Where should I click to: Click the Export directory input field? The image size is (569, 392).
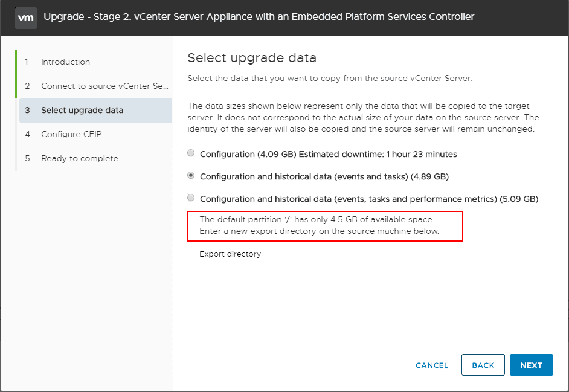tap(401, 259)
